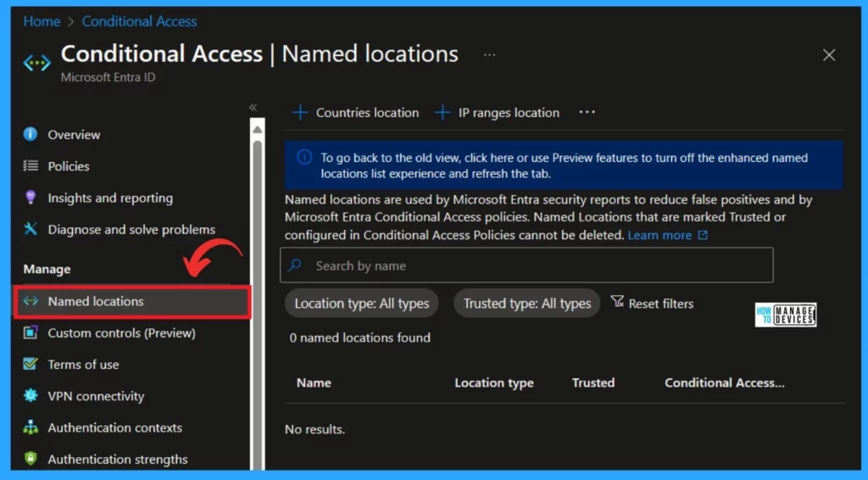The width and height of the screenshot is (868, 480).
Task: Sort by the Trusted column header
Action: 593,382
